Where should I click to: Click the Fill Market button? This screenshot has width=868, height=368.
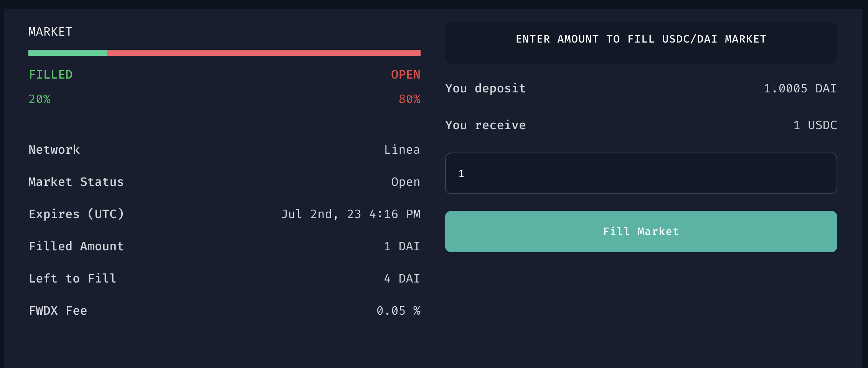(x=641, y=232)
